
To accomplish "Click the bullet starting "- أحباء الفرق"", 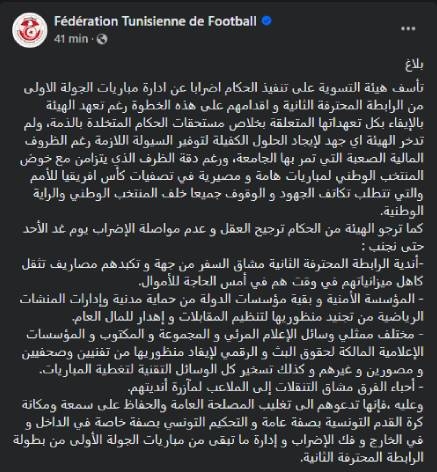I will [276, 387].
